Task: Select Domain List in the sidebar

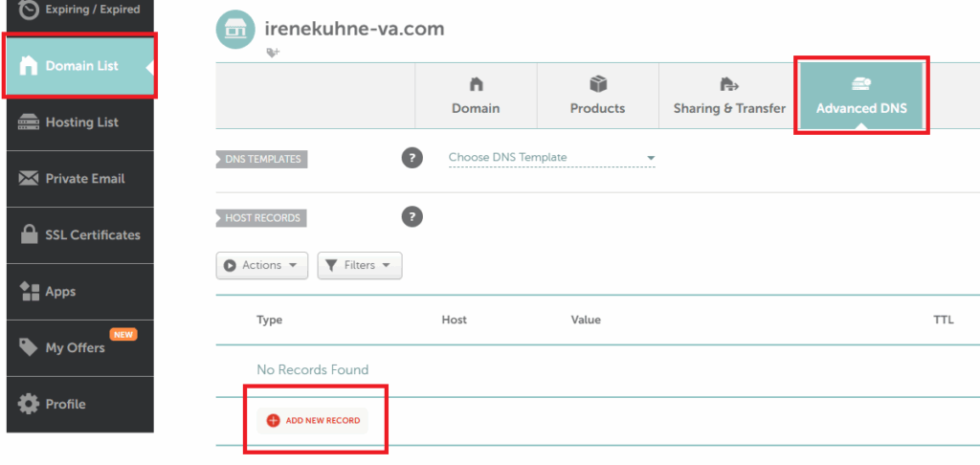Action: 80,66
